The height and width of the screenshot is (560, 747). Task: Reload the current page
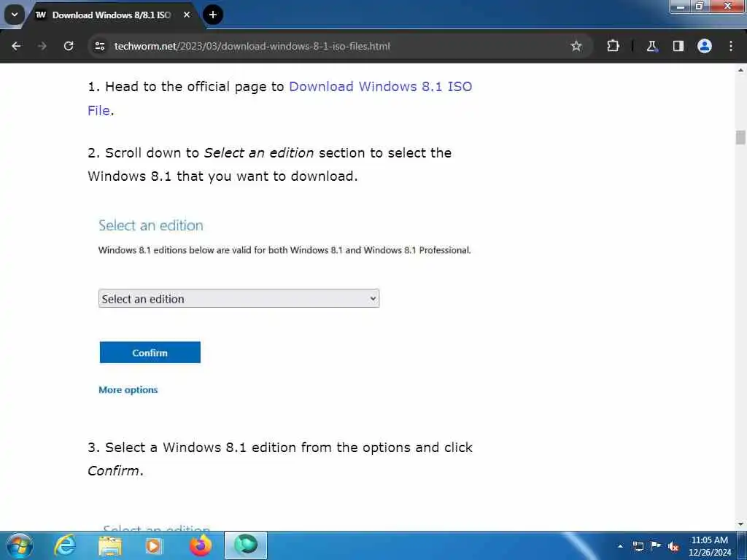pos(69,46)
